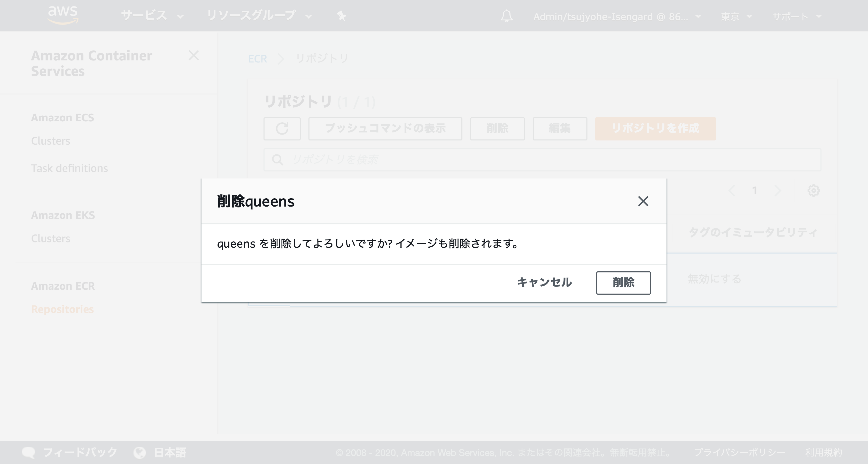The height and width of the screenshot is (464, 868).
Task: Click the 削除 toolbar button
Action: pyautogui.click(x=497, y=129)
